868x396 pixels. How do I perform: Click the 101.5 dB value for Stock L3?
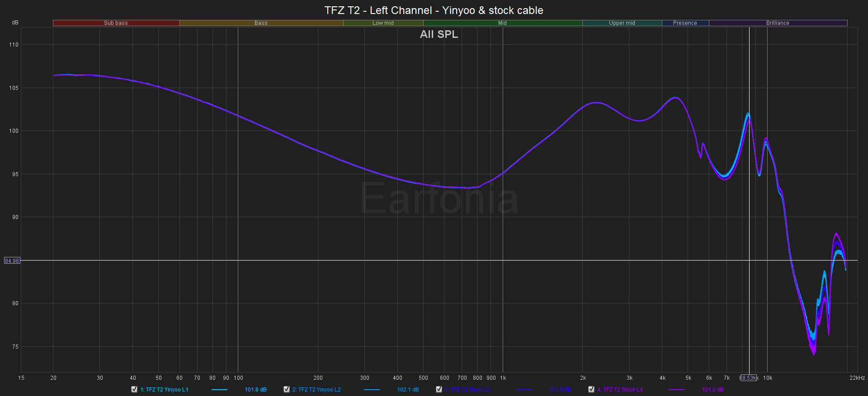tap(560, 390)
